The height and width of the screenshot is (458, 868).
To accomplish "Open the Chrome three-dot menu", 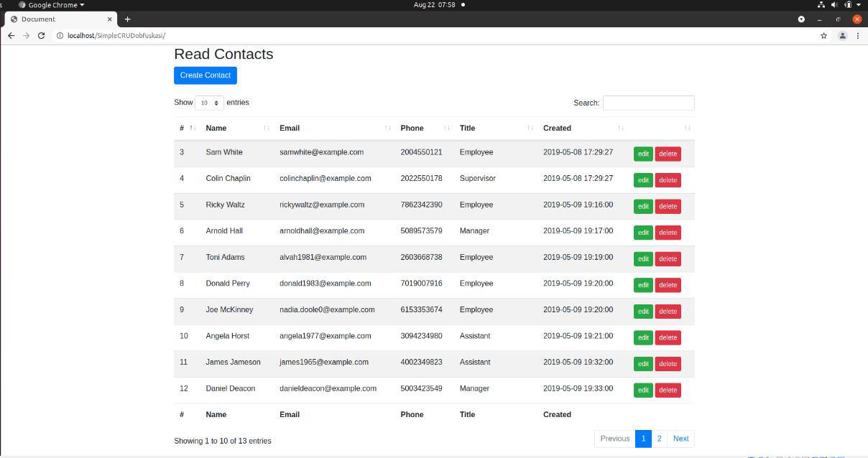I will (x=857, y=36).
